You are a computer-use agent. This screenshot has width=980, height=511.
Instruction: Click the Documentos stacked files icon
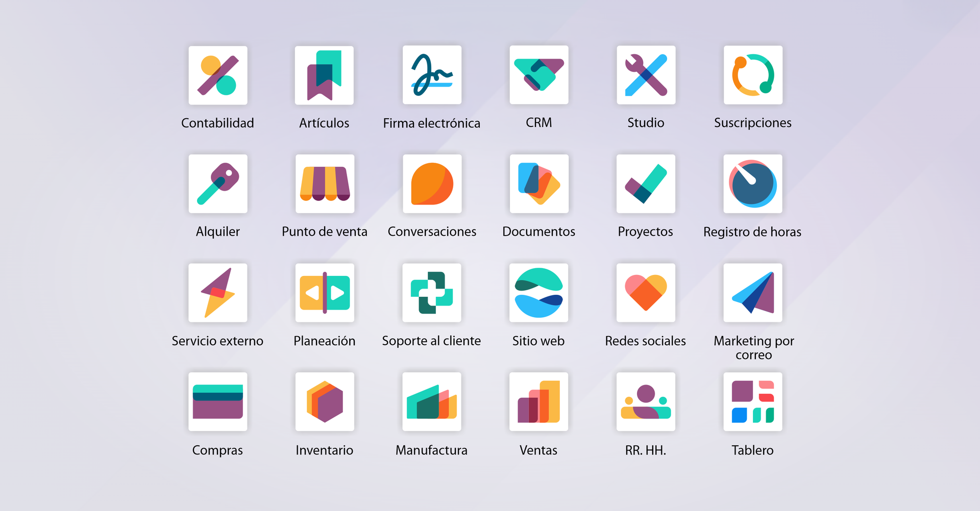pos(538,184)
